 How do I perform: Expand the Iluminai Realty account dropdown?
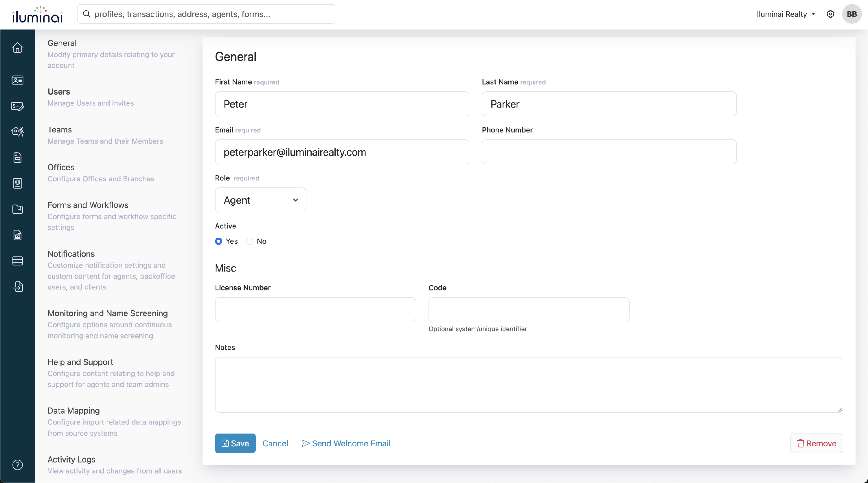coord(786,14)
